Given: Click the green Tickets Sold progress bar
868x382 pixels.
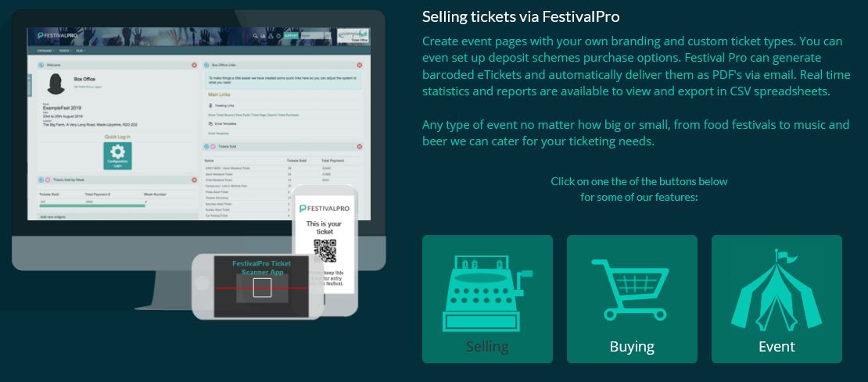Looking at the screenshot, I should point(92,206).
